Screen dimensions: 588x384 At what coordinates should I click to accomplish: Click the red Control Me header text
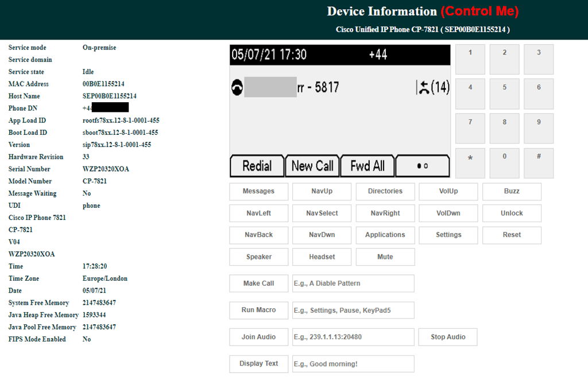[479, 11]
